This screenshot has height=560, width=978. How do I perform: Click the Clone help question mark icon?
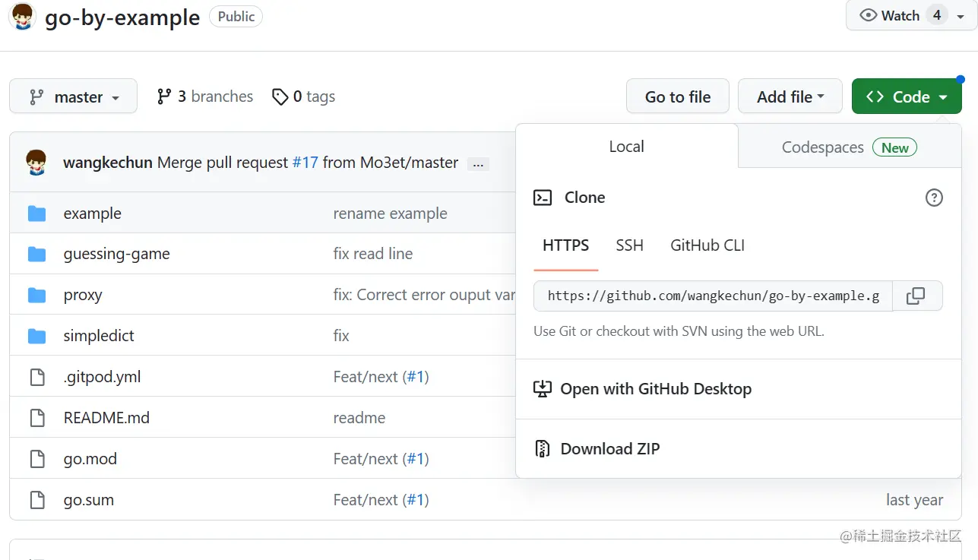934,198
